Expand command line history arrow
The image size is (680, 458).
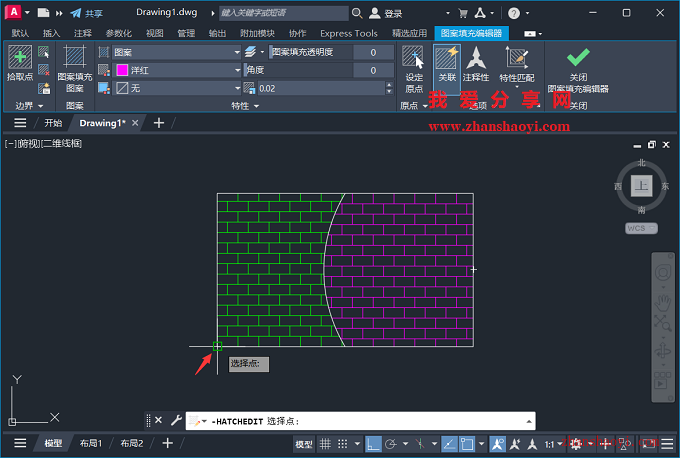[x=529, y=421]
